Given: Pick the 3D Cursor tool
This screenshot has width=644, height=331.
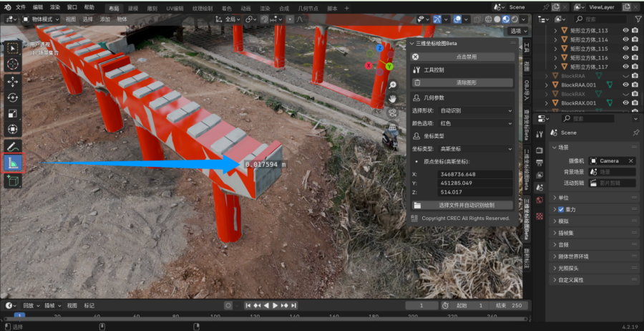Looking at the screenshot, I should (x=13, y=64).
